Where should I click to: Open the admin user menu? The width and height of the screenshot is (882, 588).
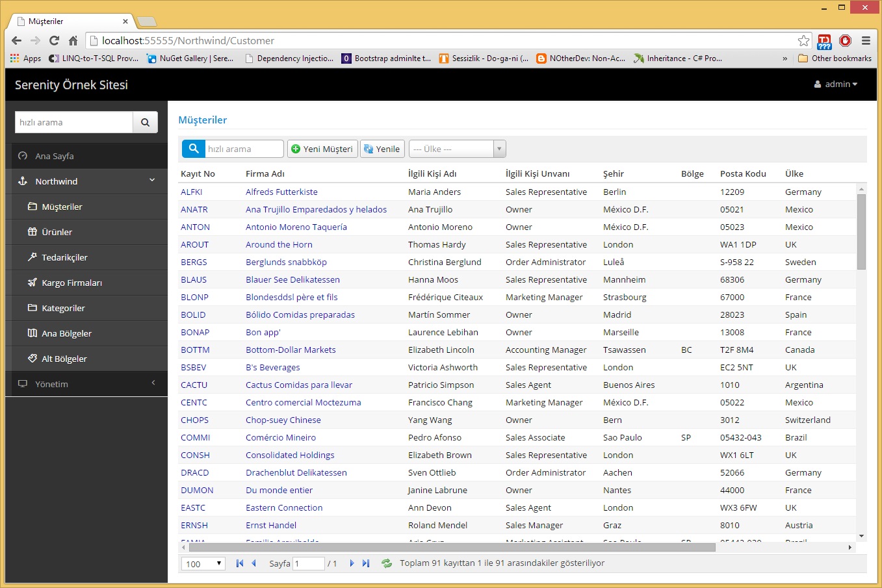click(836, 84)
